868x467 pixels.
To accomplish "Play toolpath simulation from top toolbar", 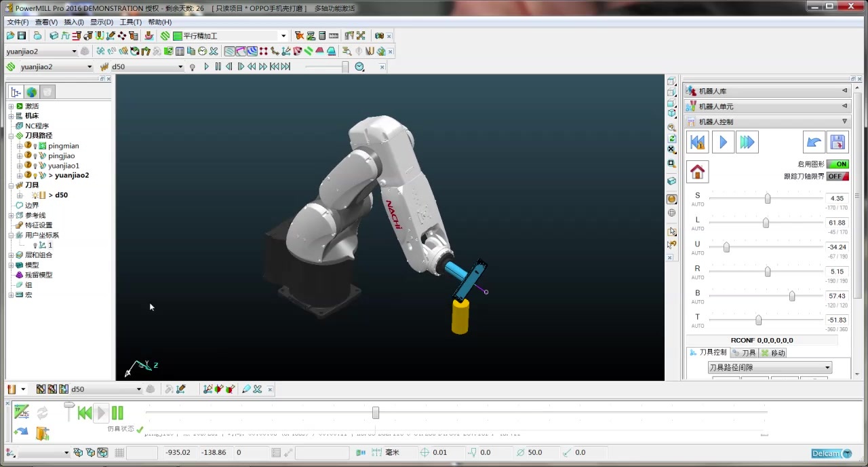I will tap(207, 67).
